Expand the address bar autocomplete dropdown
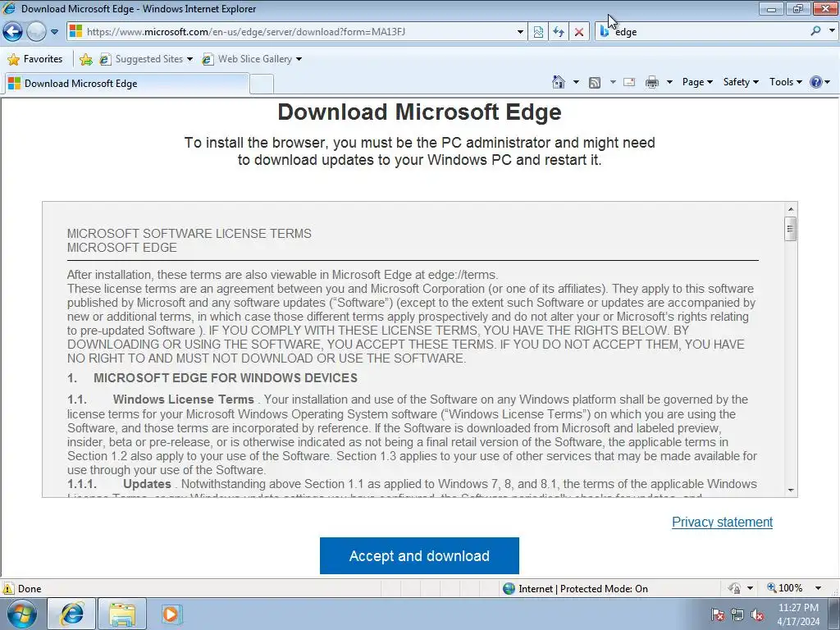840x630 pixels. (x=519, y=32)
